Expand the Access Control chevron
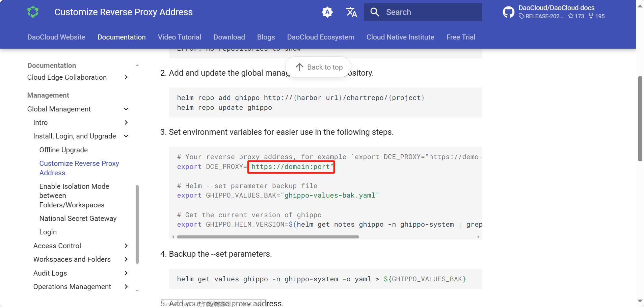The image size is (644, 307). (126, 246)
